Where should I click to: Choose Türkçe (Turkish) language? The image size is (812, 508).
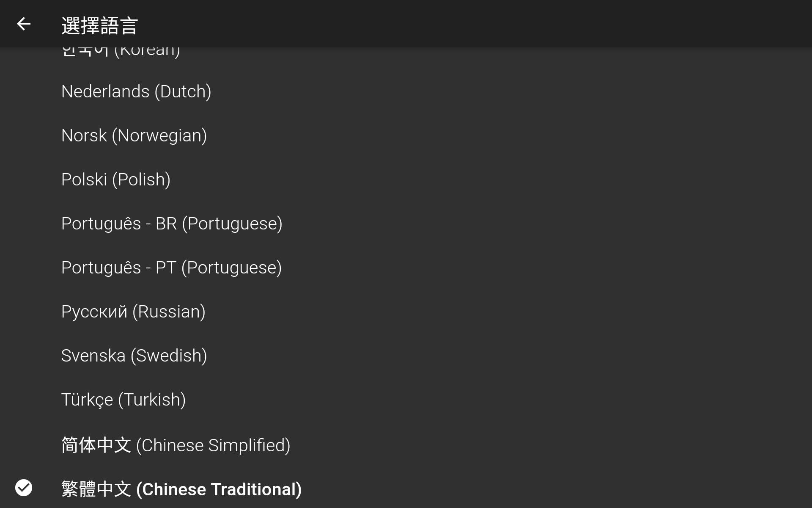[406, 400]
